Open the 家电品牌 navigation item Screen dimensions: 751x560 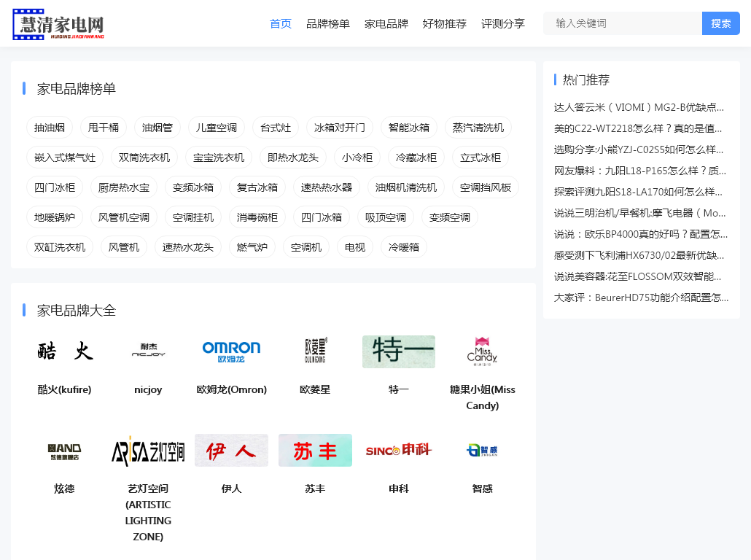(386, 23)
